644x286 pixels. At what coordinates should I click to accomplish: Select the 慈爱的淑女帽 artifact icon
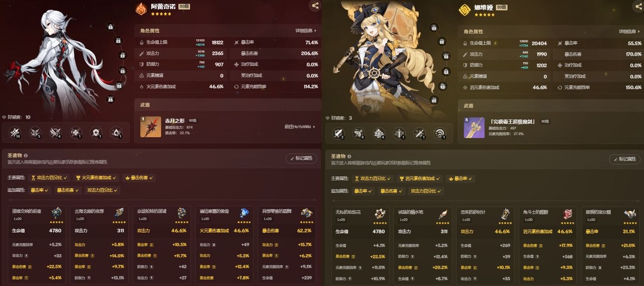(x=629, y=213)
